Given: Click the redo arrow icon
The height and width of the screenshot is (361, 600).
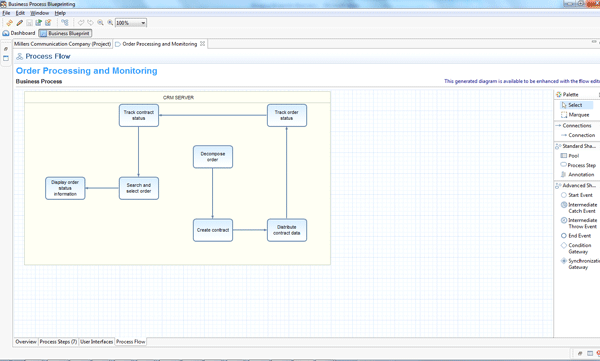Looking at the screenshot, I should 90,23.
